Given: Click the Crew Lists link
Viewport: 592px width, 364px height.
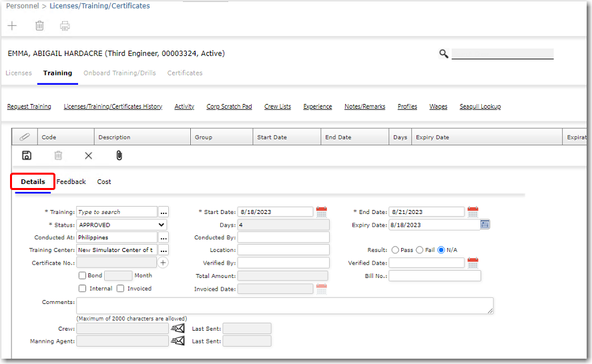Looking at the screenshot, I should pos(278,107).
